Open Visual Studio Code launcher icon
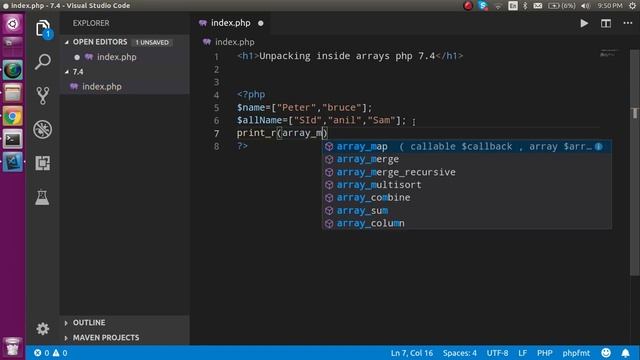Screen dimensions: 640x360 [13, 162]
